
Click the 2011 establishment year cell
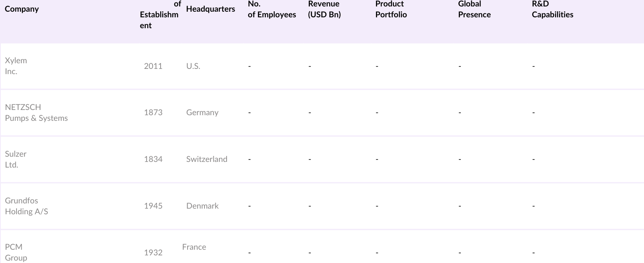(153, 66)
